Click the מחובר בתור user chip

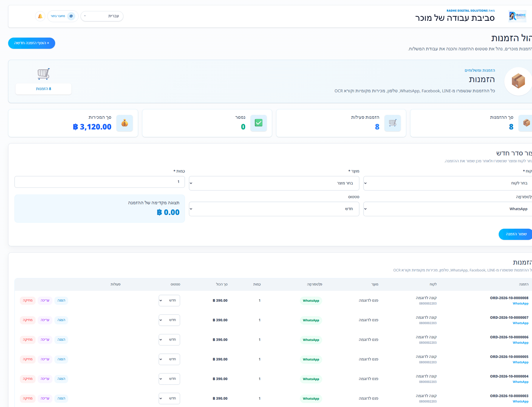click(63, 16)
